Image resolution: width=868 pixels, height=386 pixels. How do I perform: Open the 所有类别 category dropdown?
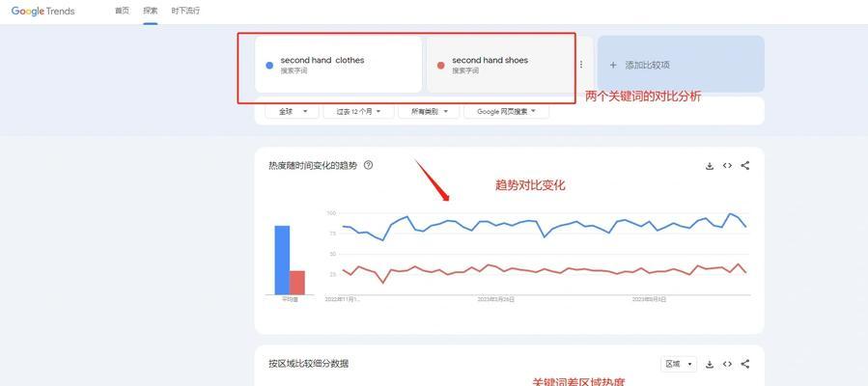coord(429,111)
